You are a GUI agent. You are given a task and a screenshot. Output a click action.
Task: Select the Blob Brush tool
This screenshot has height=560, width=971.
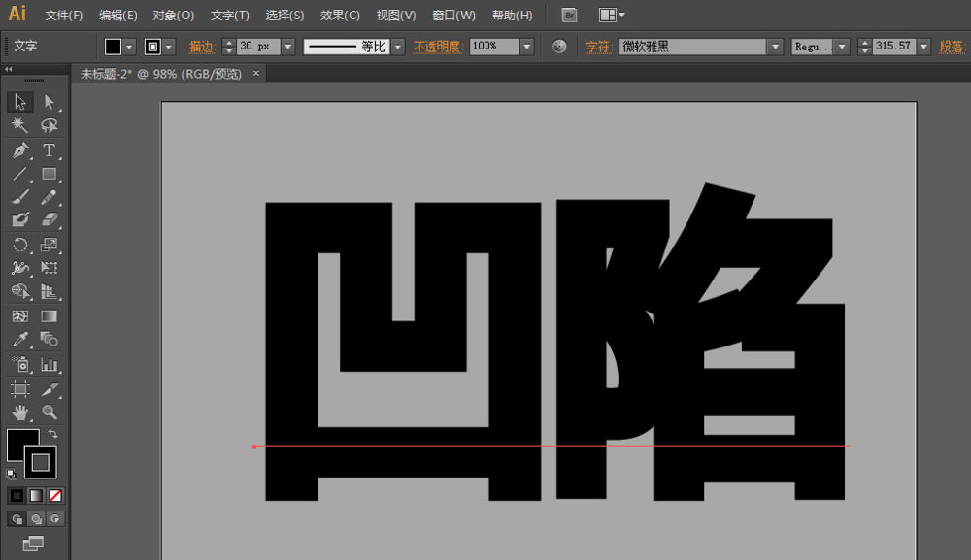(19, 219)
